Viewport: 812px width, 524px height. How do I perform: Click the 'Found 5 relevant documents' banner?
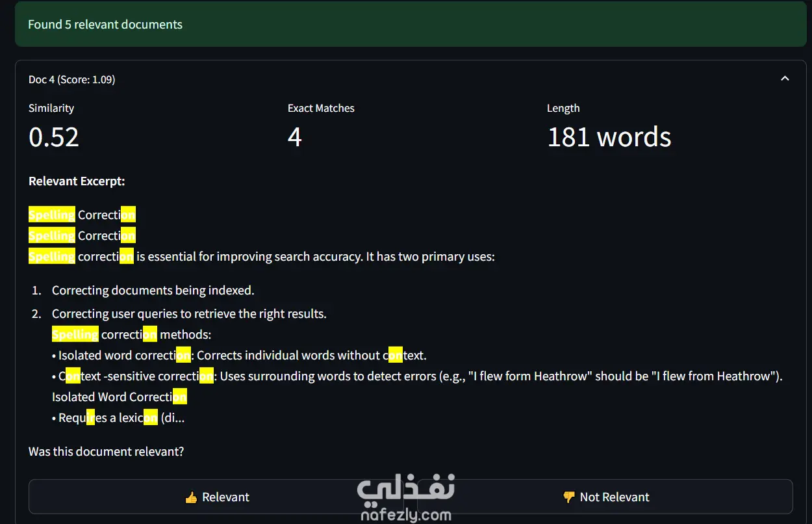click(411, 24)
